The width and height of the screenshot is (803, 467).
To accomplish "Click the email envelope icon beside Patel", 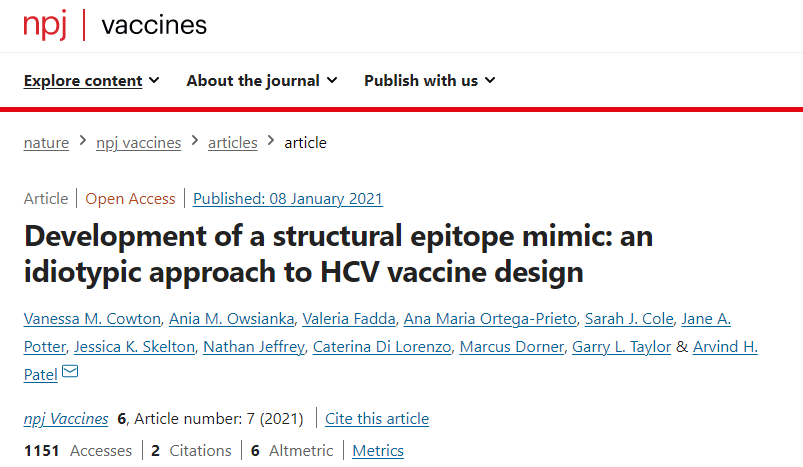I will point(70,371).
